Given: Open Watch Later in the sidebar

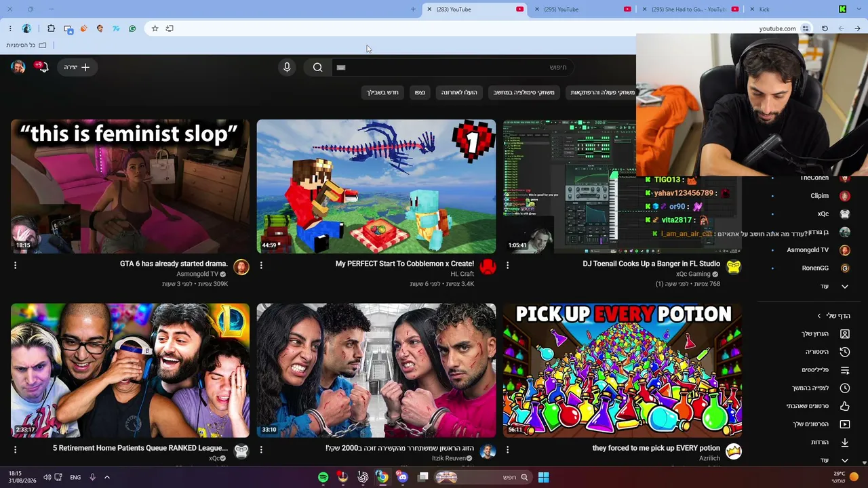Looking at the screenshot, I should 821,388.
